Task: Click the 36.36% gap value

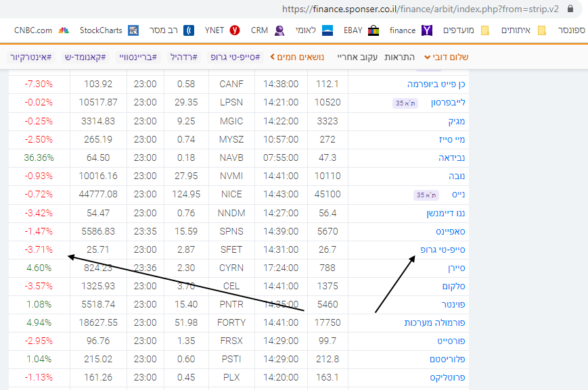Action: 39,157
